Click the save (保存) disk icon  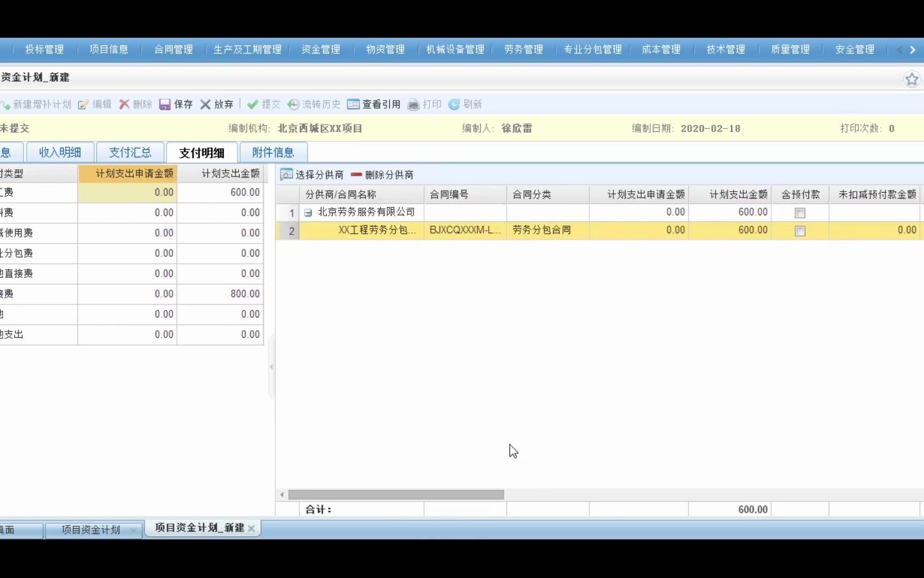(165, 104)
